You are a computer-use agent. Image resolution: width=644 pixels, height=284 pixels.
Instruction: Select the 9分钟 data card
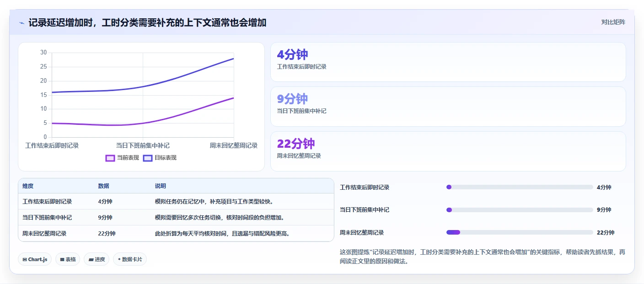(448, 107)
